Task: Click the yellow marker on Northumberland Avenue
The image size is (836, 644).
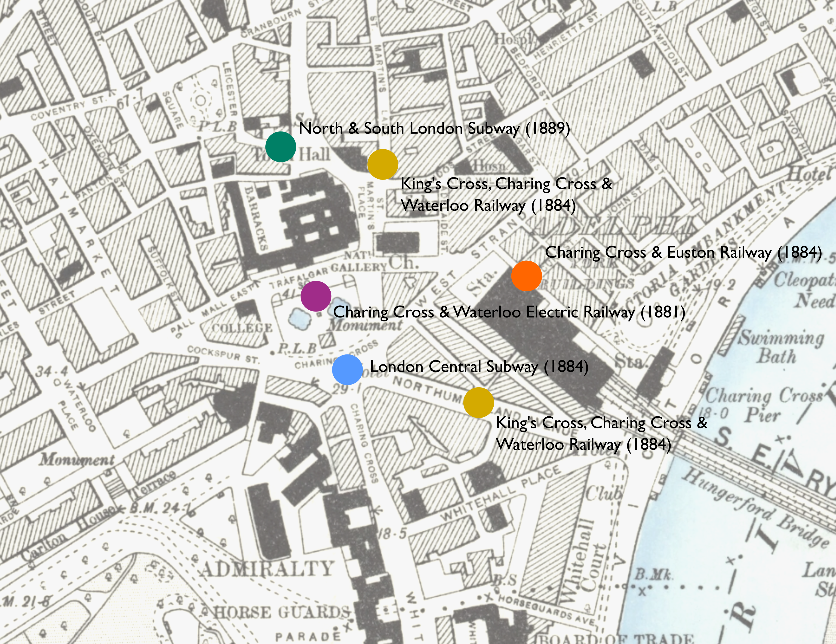Action: pos(479,403)
